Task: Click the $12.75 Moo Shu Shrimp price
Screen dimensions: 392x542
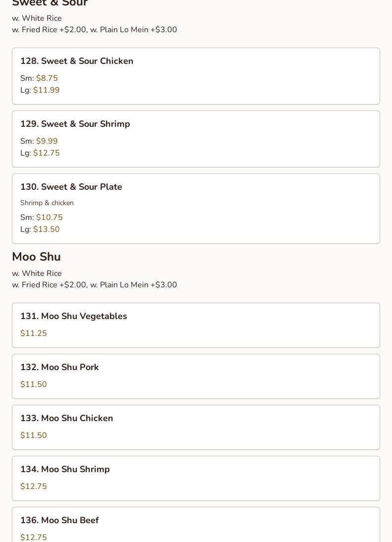Action: [34, 487]
